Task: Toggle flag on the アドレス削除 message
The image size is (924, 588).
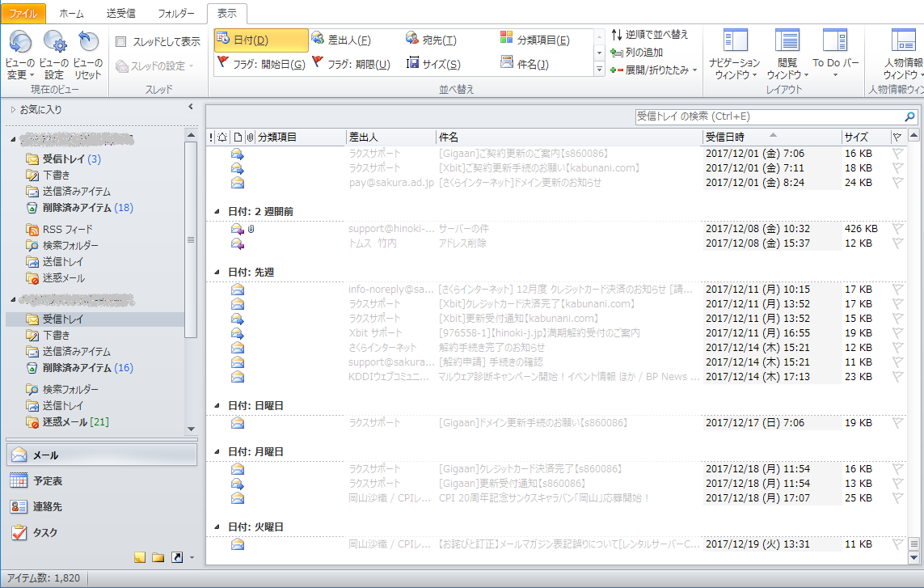Action: [897, 243]
